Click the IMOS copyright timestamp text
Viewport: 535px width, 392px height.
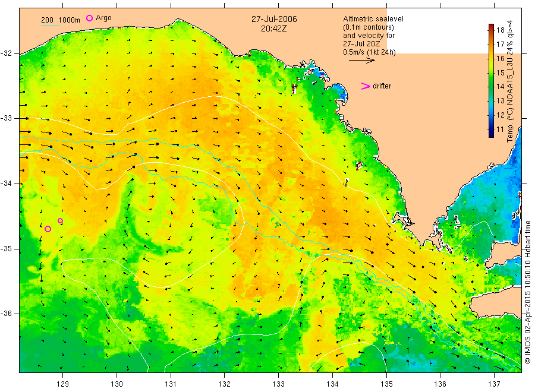coord(528,292)
